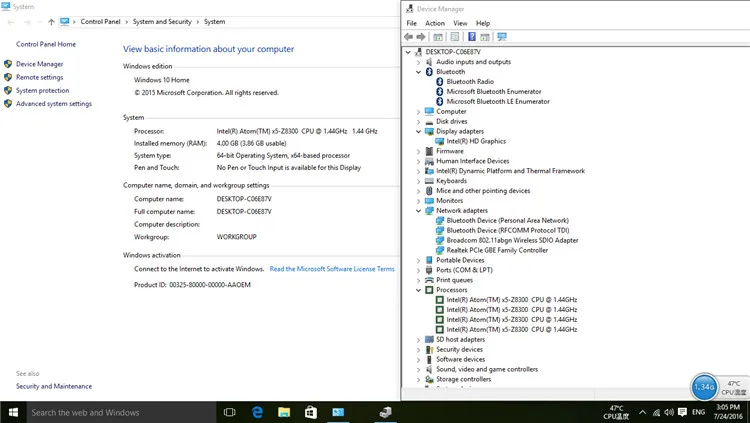The height and width of the screenshot is (423, 750).
Task: Expand Sound, video and game controllers
Action: click(419, 369)
